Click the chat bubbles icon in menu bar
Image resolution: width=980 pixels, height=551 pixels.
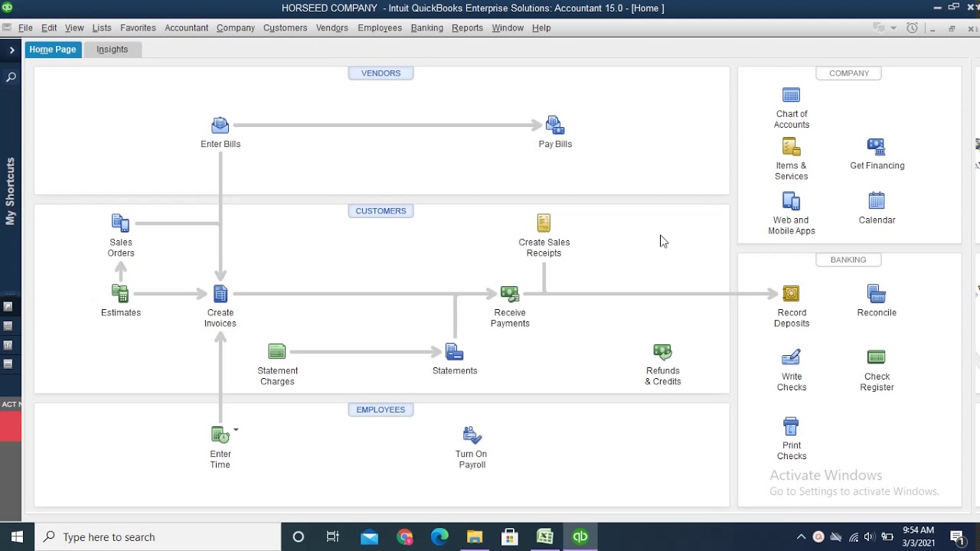click(879, 28)
